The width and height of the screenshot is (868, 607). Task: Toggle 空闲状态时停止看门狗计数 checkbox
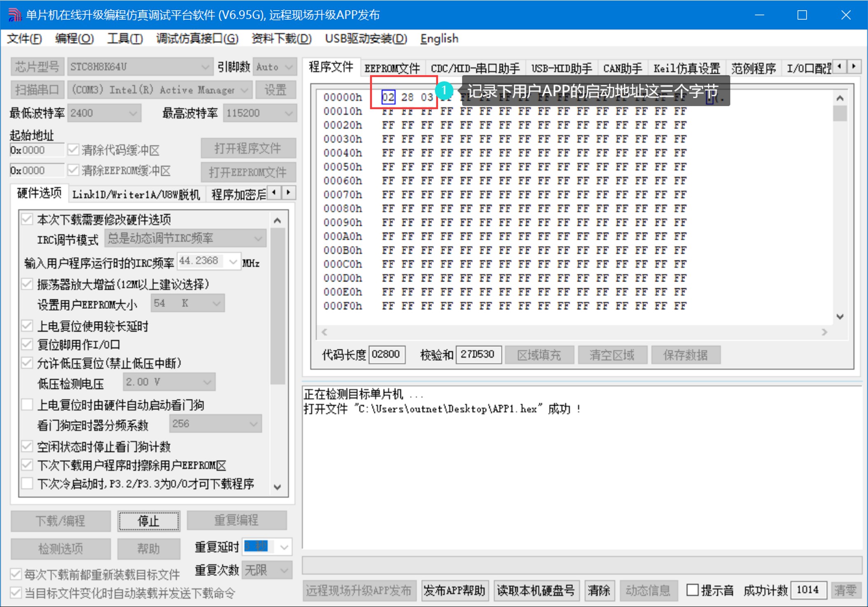point(27,446)
